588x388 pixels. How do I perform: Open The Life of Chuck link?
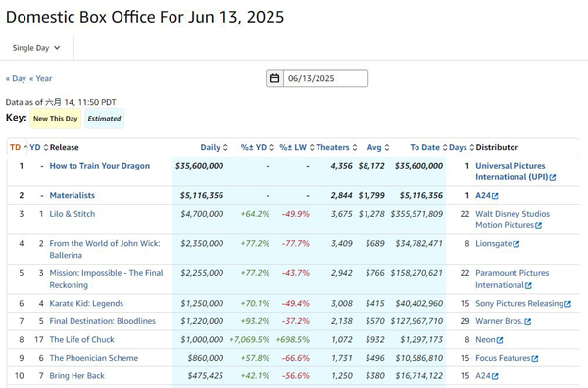click(81, 340)
